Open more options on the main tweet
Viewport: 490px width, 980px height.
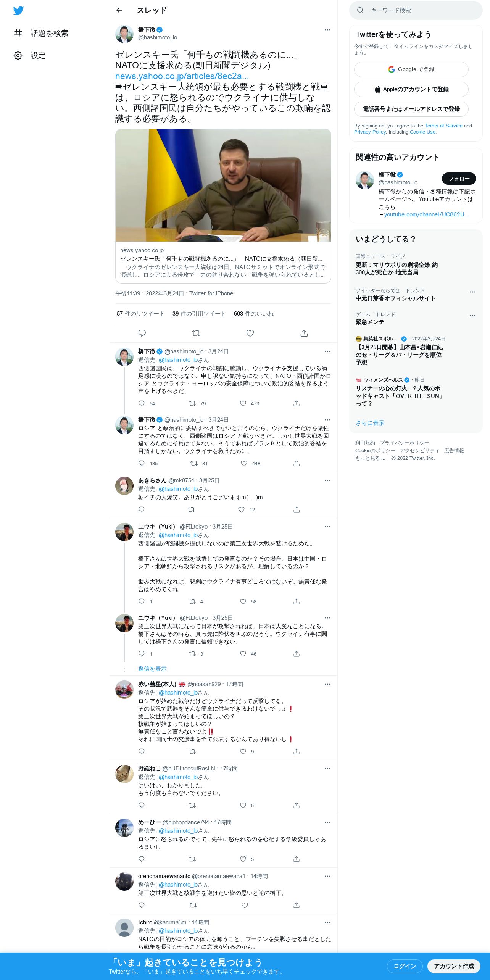tap(327, 30)
